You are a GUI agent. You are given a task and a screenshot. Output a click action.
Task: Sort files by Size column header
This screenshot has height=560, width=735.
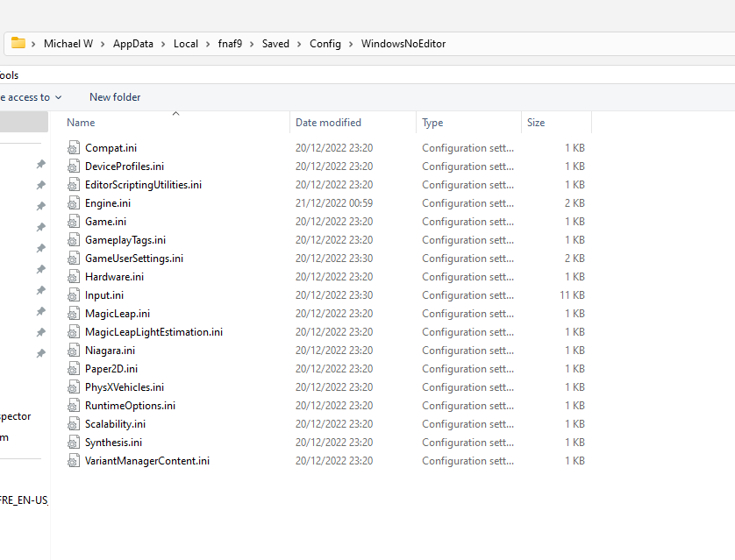[x=536, y=123]
